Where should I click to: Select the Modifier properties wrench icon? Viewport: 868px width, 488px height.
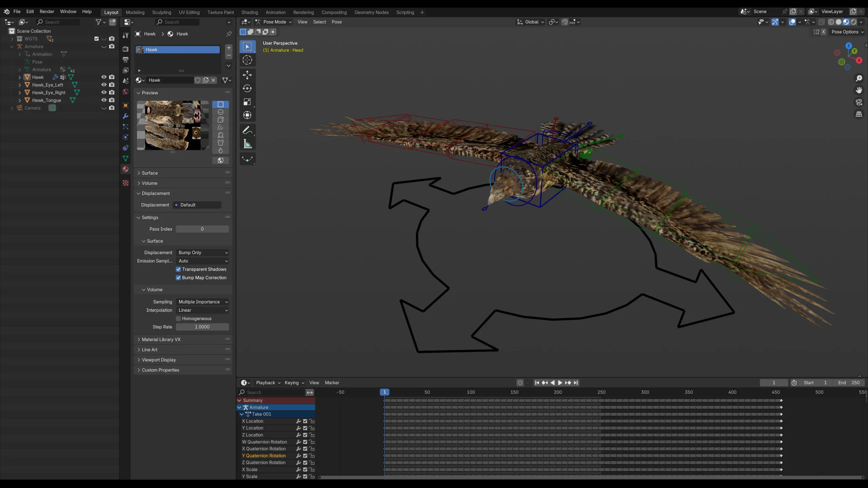click(x=125, y=116)
